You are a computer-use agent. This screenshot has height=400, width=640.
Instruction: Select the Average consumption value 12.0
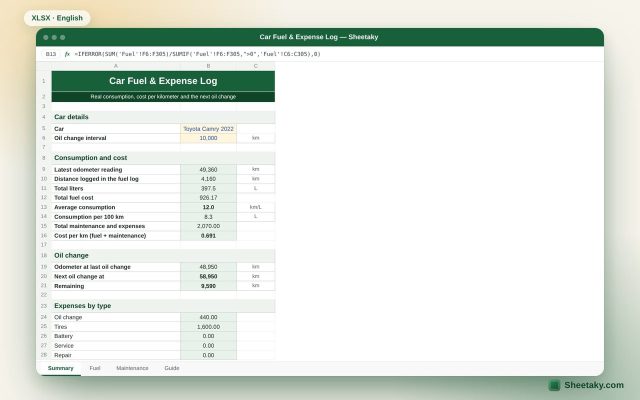(208, 207)
